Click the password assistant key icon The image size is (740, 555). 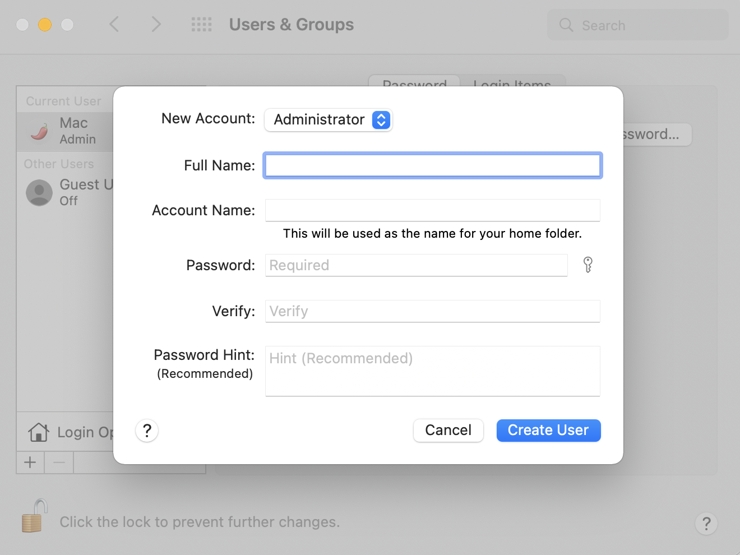588,265
